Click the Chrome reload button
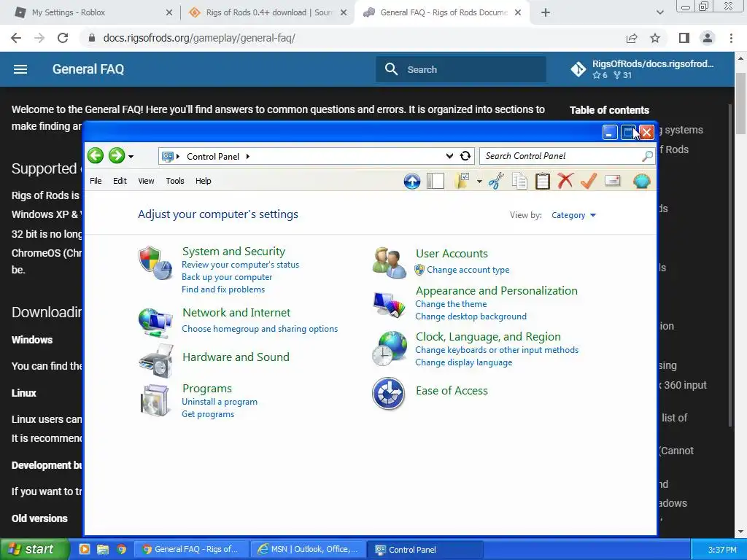The width and height of the screenshot is (747, 560). tap(63, 38)
